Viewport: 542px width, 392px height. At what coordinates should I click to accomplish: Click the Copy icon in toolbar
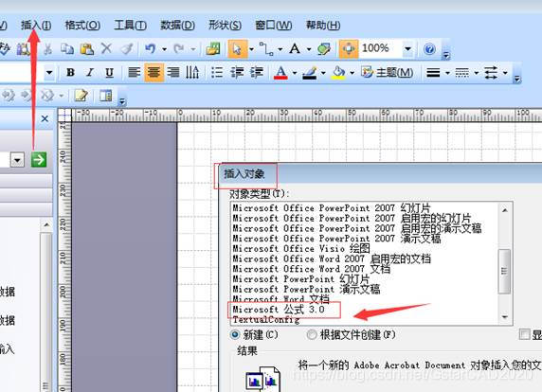(x=67, y=49)
